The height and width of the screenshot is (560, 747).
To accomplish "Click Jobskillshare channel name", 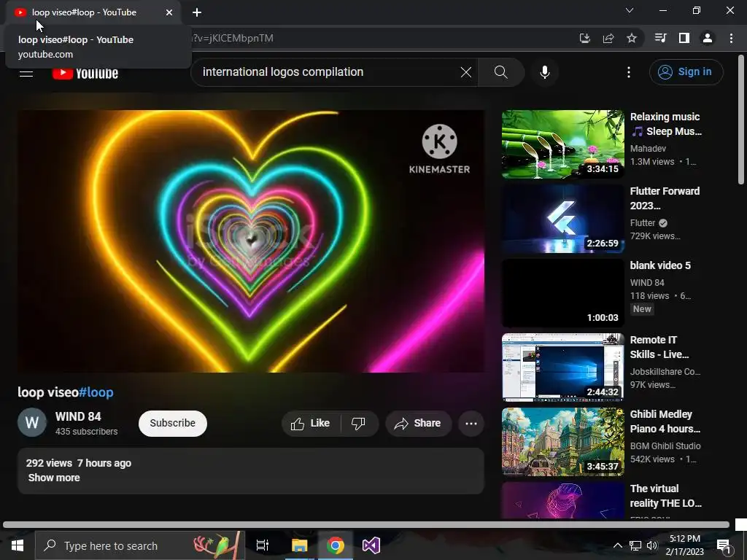I will click(x=665, y=371).
